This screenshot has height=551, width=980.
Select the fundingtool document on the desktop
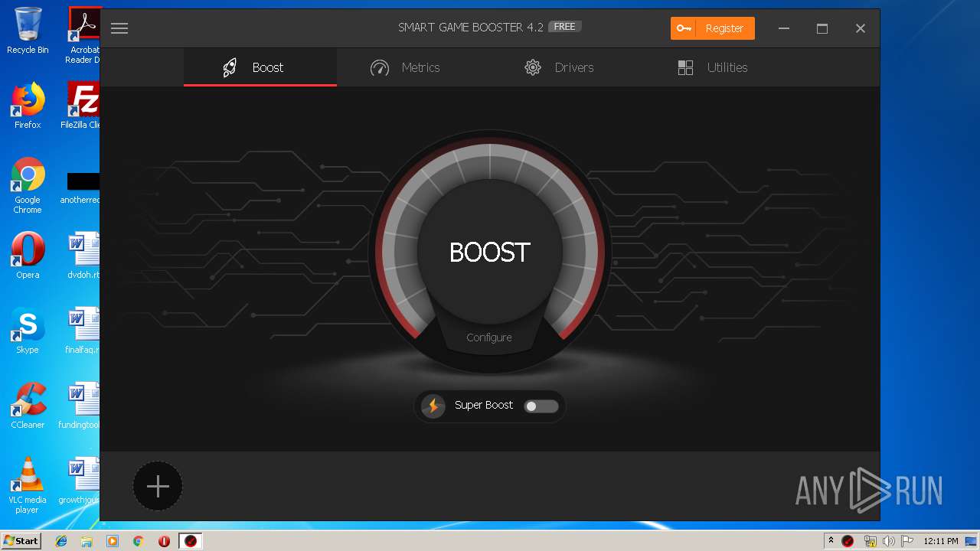tap(80, 406)
